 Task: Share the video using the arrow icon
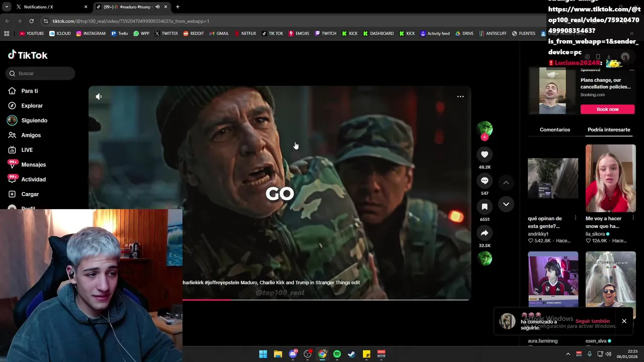(485, 233)
